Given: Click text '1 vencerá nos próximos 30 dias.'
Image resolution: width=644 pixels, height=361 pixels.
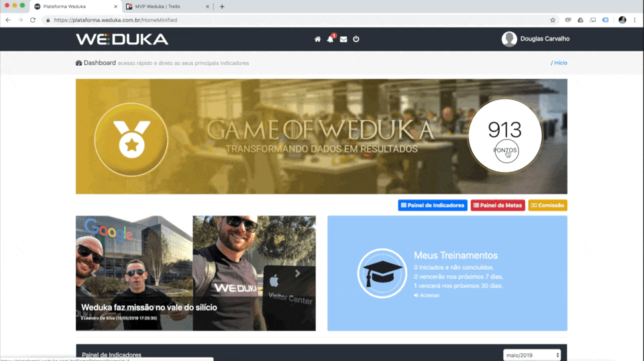Looking at the screenshot, I should coord(458,286).
